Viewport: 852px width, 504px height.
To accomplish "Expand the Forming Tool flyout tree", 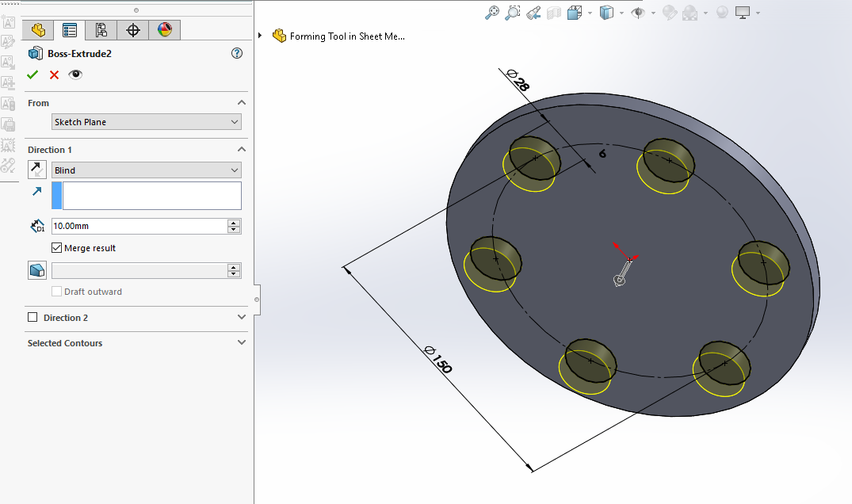I will (x=260, y=36).
